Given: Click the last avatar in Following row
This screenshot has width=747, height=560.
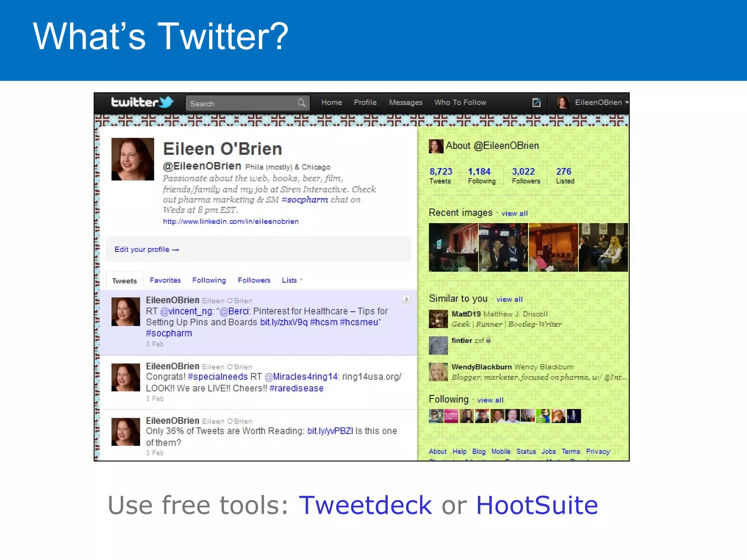Looking at the screenshot, I should pyautogui.click(x=574, y=416).
